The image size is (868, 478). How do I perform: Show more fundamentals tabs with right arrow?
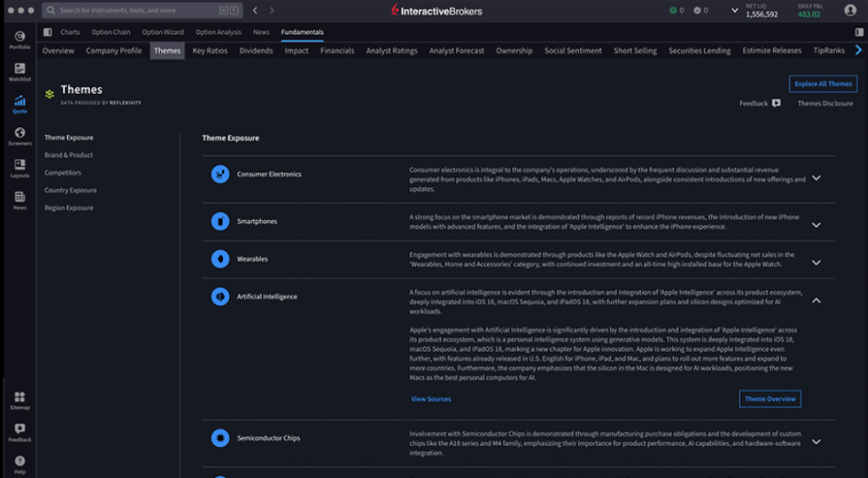859,50
